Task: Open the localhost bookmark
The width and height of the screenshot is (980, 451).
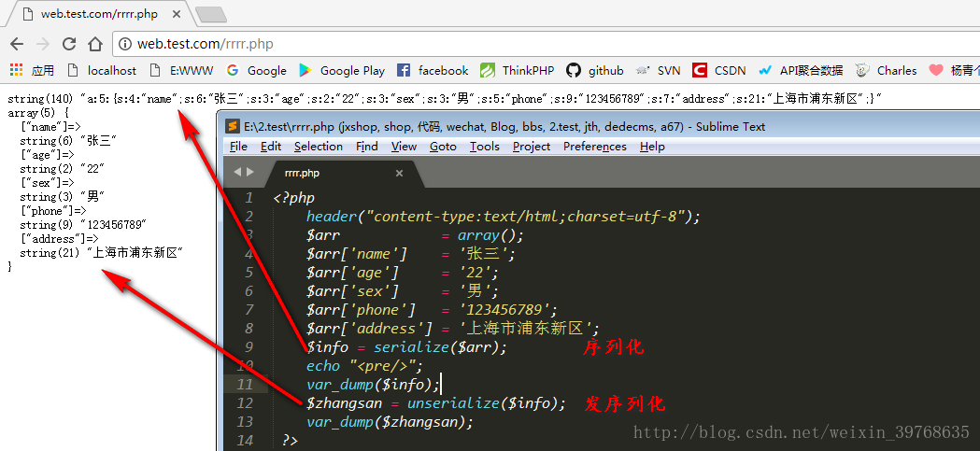Action: tap(102, 71)
